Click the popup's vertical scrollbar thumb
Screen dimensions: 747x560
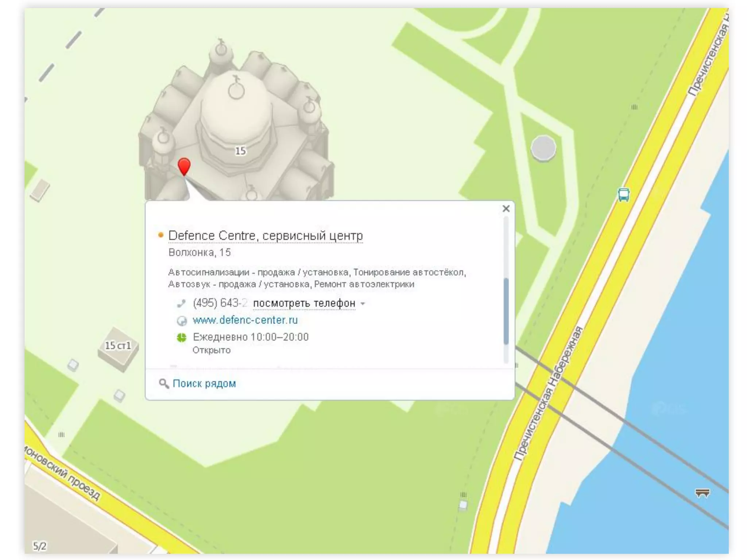point(506,311)
